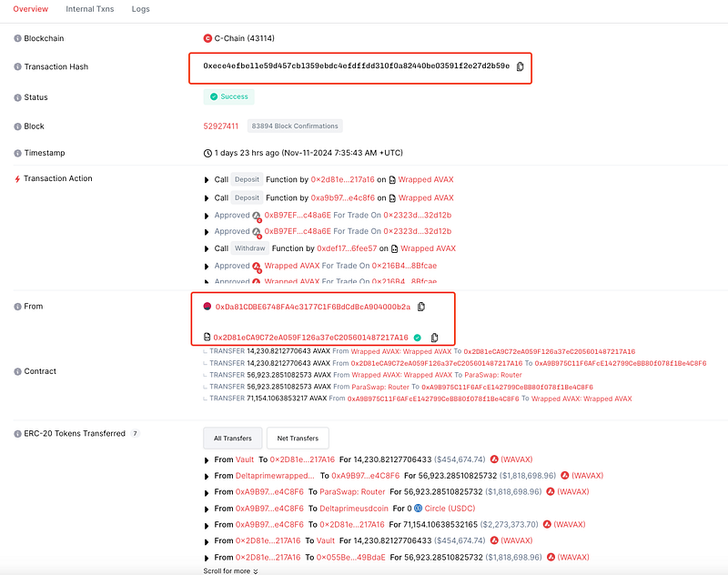The image size is (728, 575).
Task: Select the All Transfers button
Action: click(233, 439)
